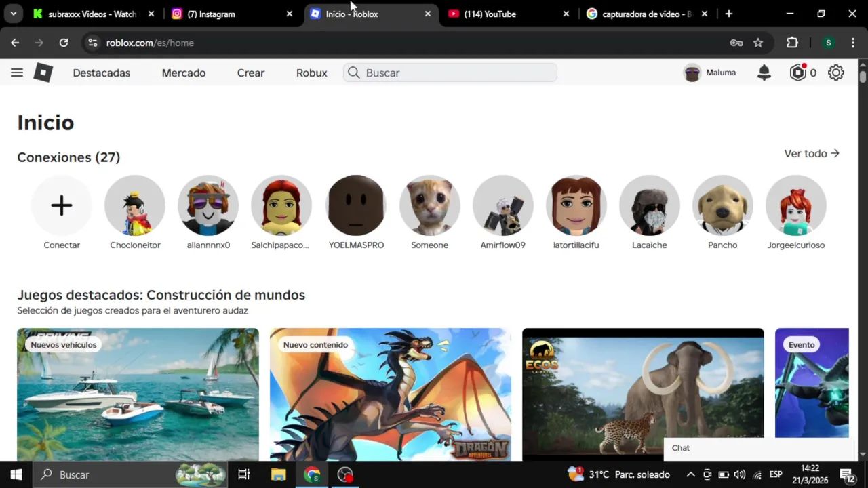Open Salchipapaco... friend avatar
The width and height of the screenshot is (868, 488).
281,205
